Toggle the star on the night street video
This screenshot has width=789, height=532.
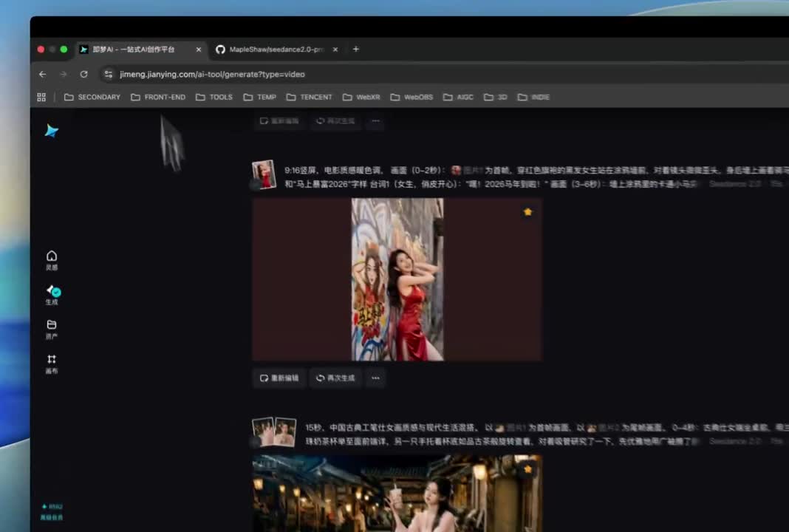click(527, 469)
